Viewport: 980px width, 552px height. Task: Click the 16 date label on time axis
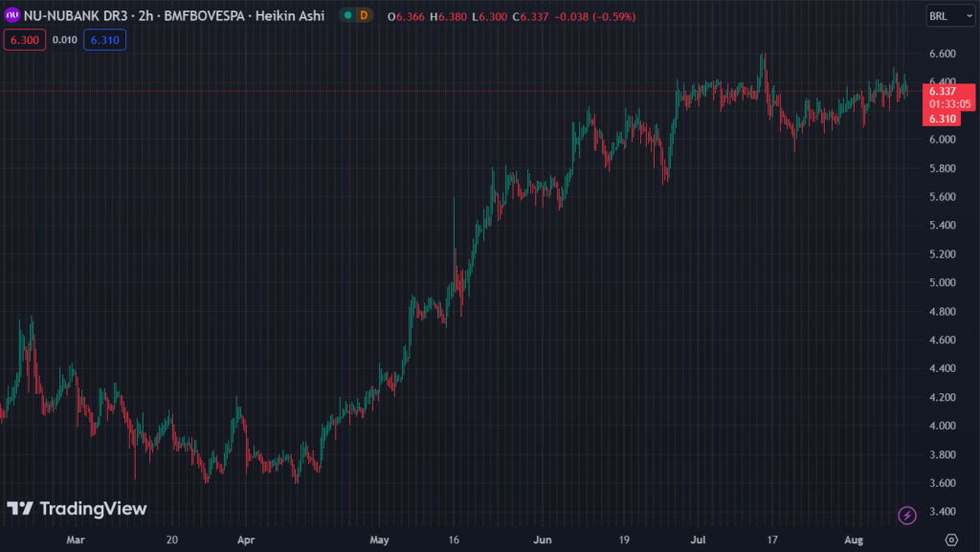(454, 540)
